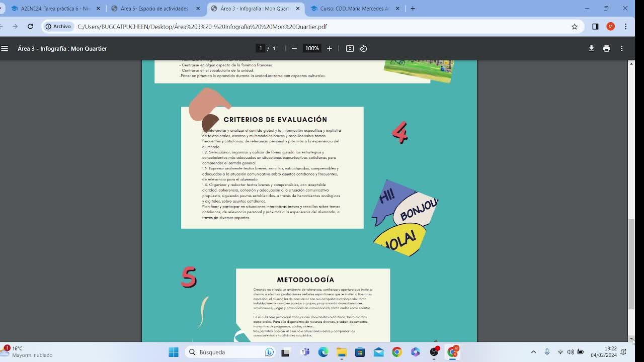Fit the PDF page to window
This screenshot has width=644, height=362.
coord(350,48)
